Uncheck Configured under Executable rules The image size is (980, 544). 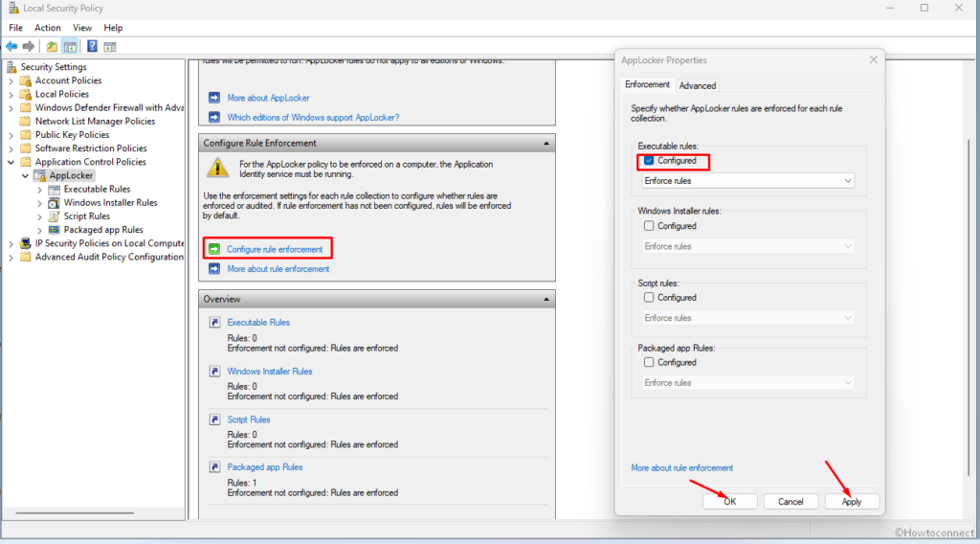pyautogui.click(x=649, y=161)
